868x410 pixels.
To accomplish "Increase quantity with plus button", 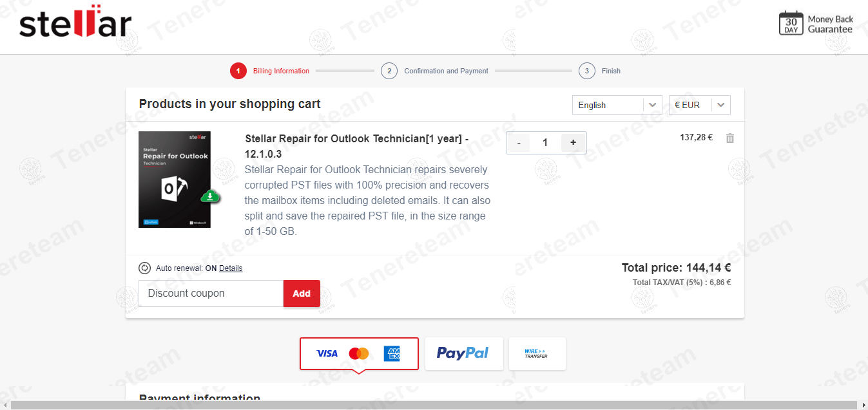I will pyautogui.click(x=573, y=143).
